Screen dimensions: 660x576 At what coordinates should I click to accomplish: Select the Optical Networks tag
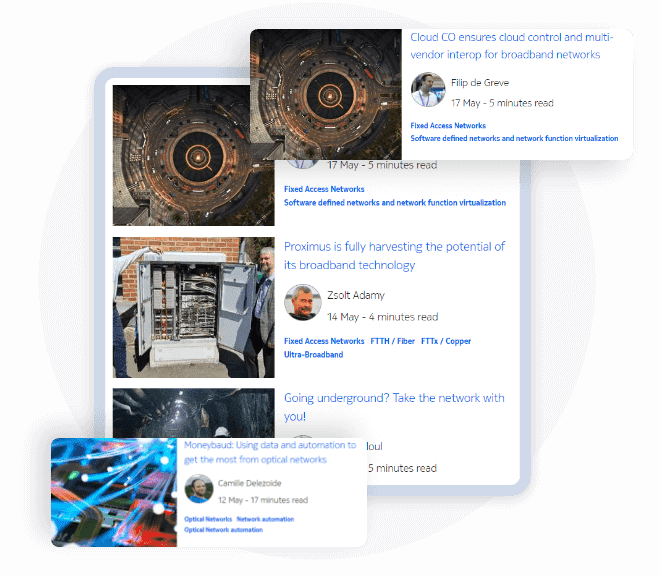coord(208,520)
